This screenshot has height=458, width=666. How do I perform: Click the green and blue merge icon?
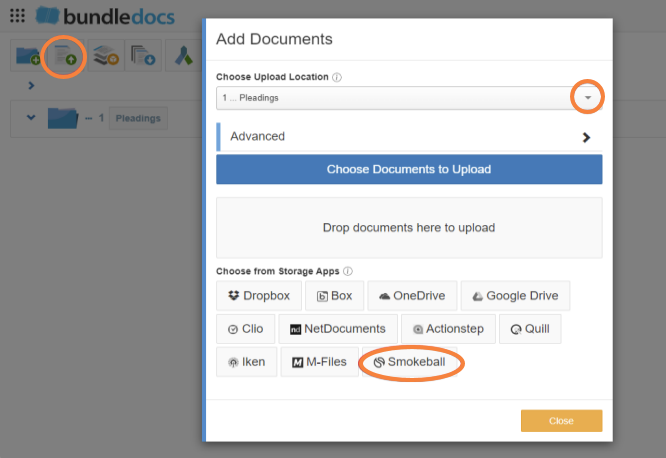[x=184, y=56]
